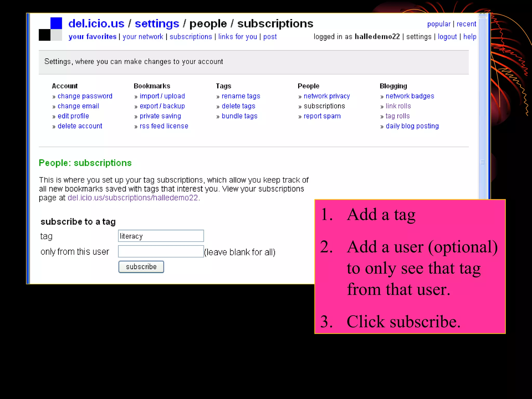Click 'logout' in the top right
532x399 pixels.
[x=447, y=37]
